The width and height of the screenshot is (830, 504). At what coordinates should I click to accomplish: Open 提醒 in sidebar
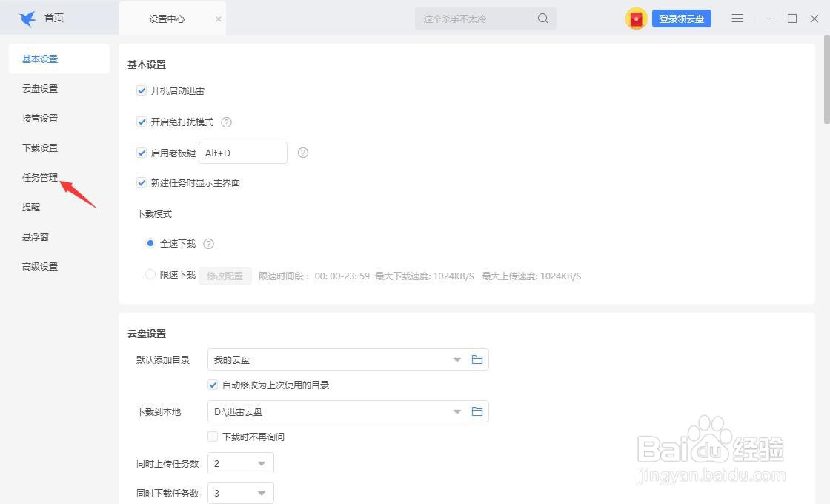click(31, 208)
